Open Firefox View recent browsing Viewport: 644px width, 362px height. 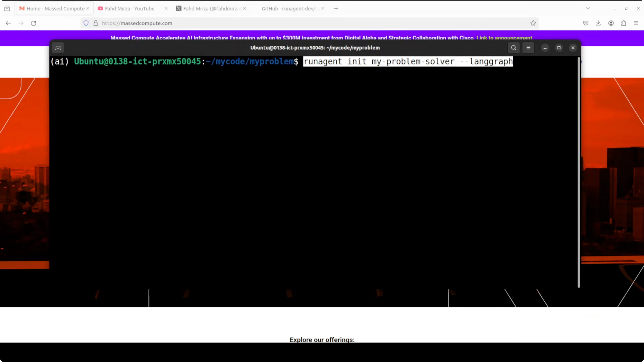tap(7, 9)
